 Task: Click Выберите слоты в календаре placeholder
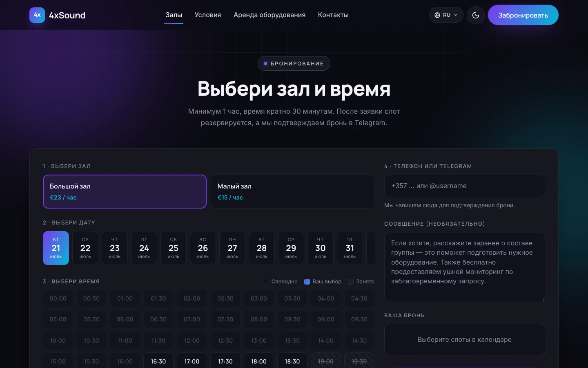pos(465,340)
